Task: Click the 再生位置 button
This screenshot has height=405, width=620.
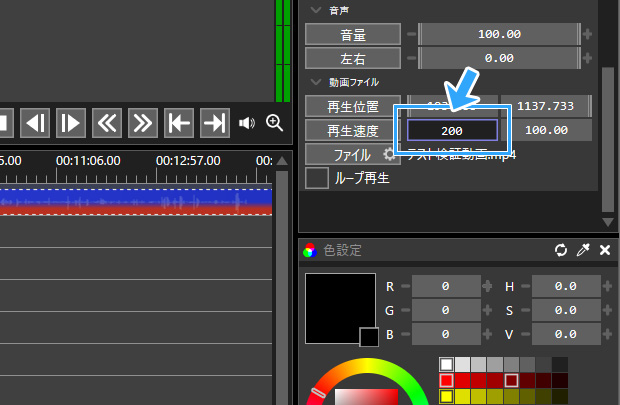Action: [x=353, y=106]
